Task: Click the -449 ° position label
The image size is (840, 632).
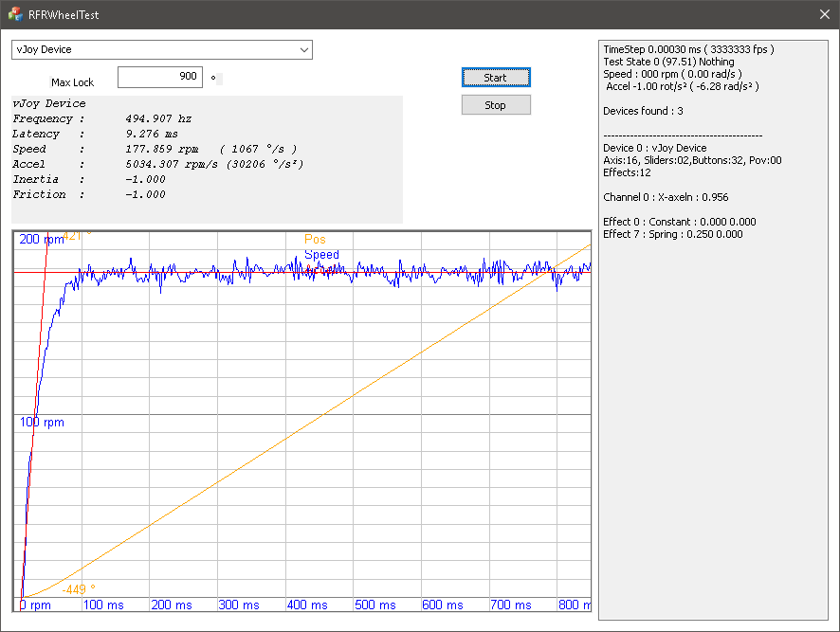Action: (x=79, y=589)
